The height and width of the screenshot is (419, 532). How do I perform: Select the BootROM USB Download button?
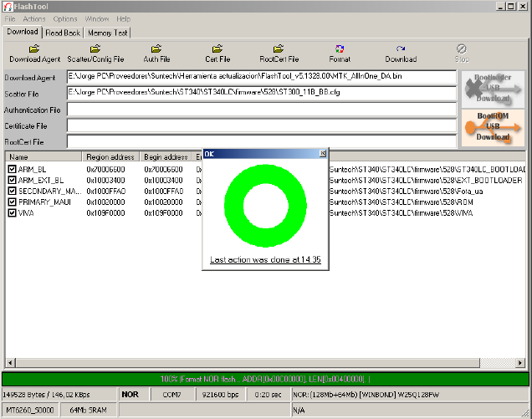coord(493,127)
